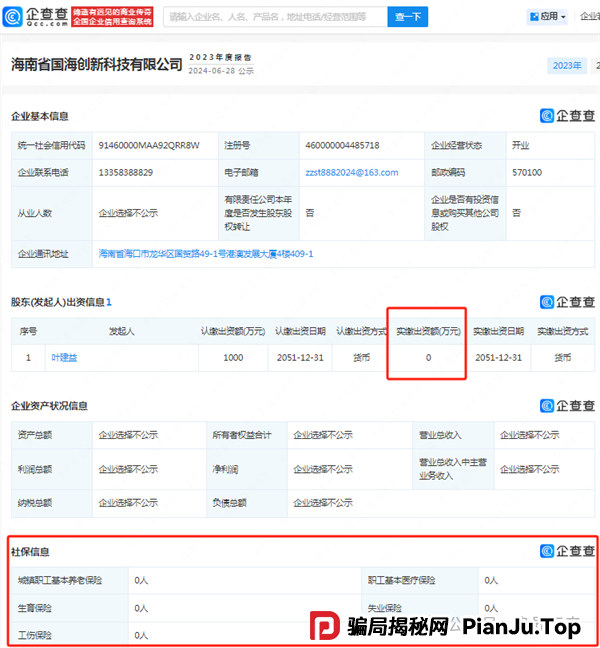Click the 资产总额 label cell
This screenshot has width=600, height=648.
click(52, 435)
